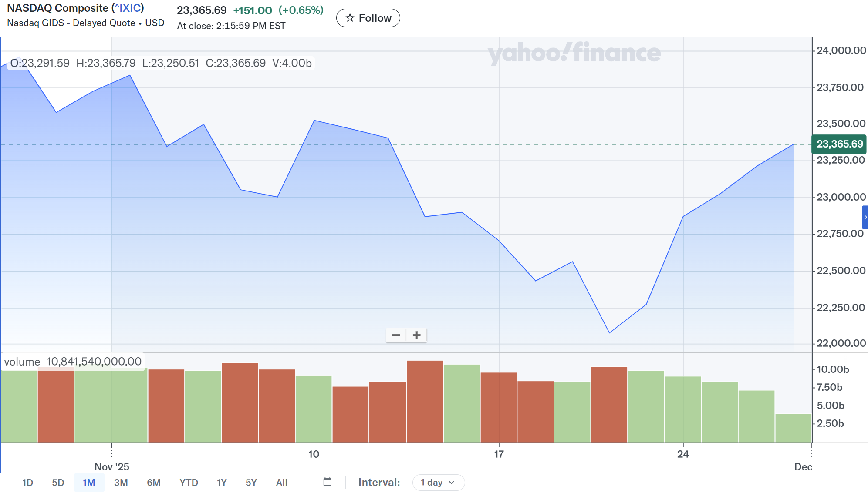
Task: Select the 1D time range
Action: [27, 483]
